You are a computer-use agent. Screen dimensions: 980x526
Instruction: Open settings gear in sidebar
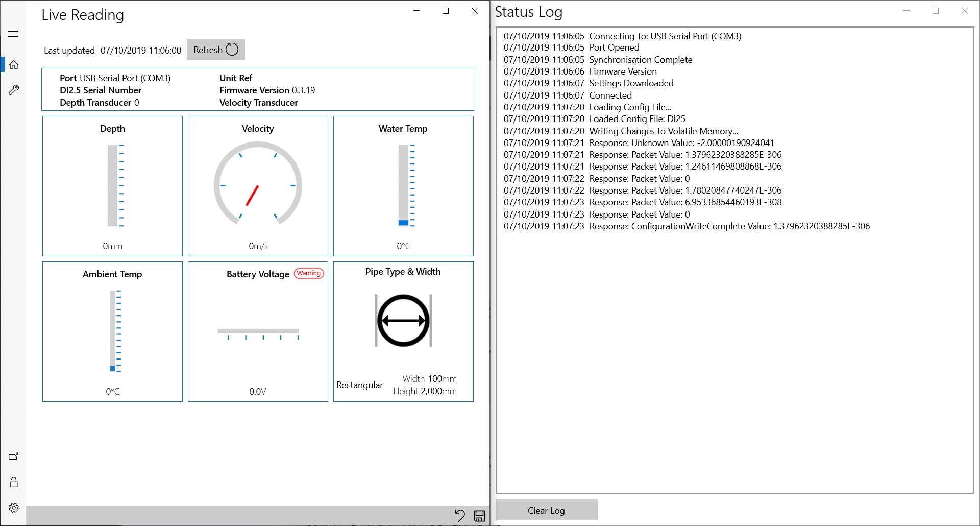point(14,508)
